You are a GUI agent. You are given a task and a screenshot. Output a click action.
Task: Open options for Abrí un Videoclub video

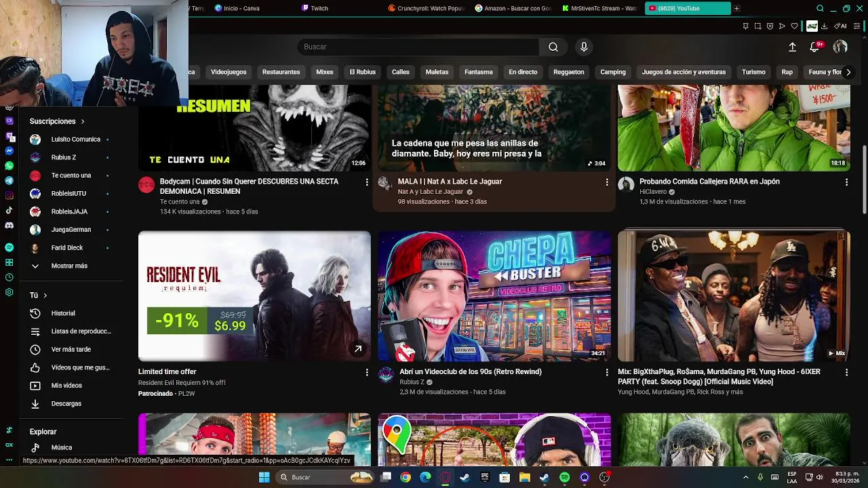(607, 372)
